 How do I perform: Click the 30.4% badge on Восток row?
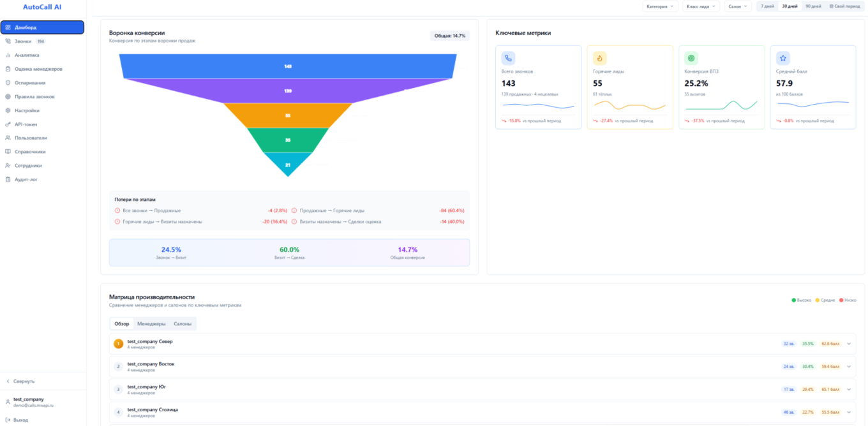click(x=808, y=367)
